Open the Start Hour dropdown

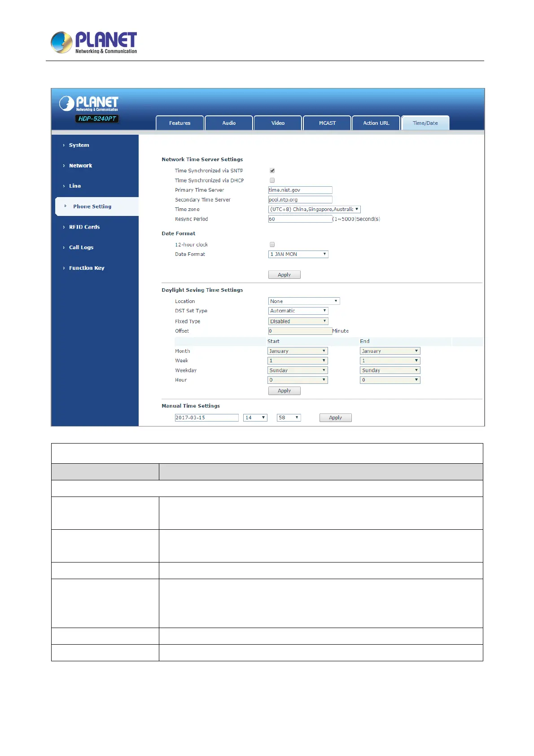click(298, 380)
